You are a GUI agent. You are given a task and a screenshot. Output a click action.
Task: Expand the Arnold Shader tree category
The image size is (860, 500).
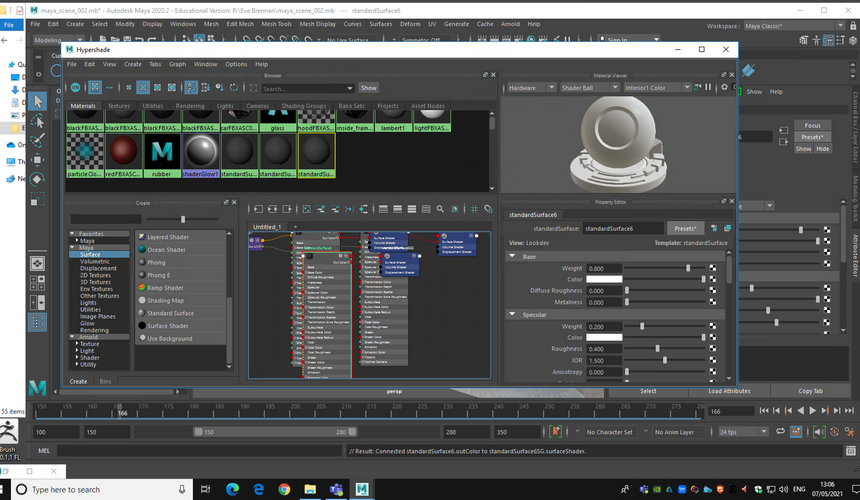[75, 357]
